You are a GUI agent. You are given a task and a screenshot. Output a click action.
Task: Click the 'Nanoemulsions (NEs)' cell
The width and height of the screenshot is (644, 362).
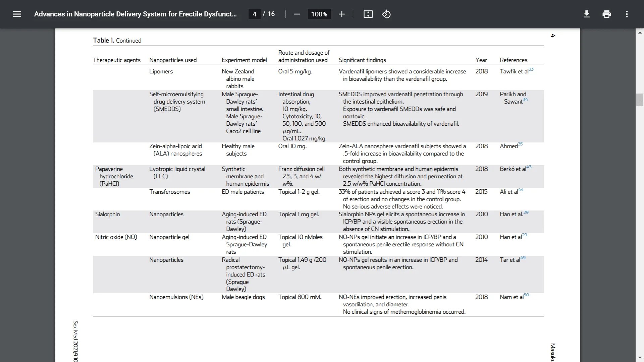(176, 297)
